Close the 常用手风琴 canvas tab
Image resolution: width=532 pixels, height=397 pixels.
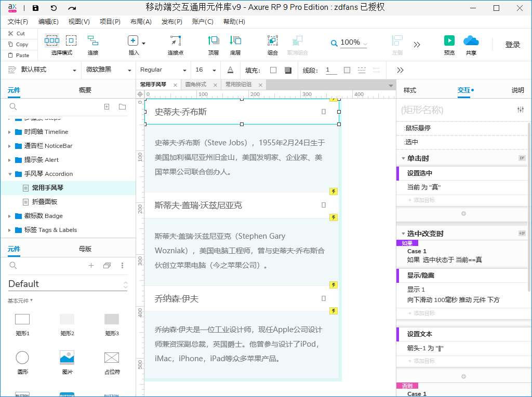click(x=175, y=85)
